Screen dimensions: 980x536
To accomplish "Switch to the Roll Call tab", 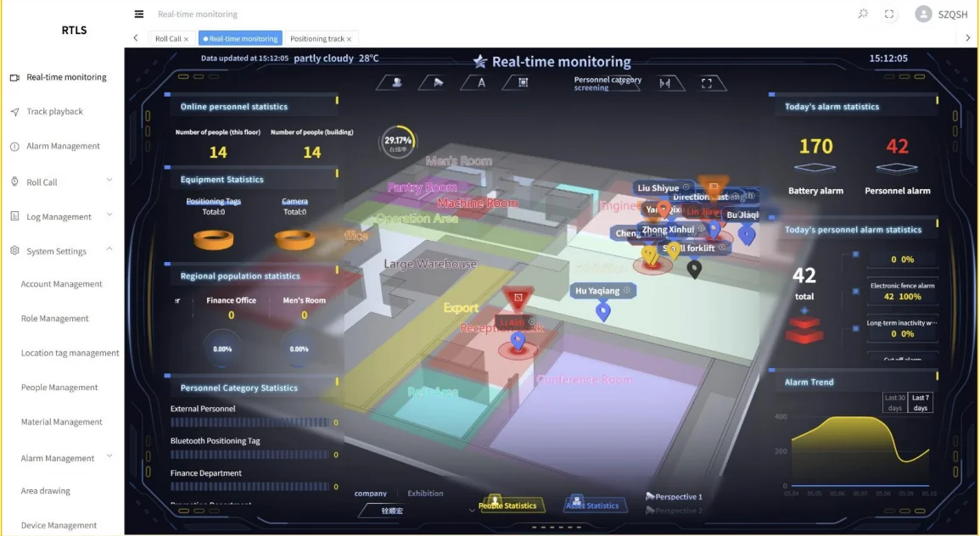I will (167, 39).
